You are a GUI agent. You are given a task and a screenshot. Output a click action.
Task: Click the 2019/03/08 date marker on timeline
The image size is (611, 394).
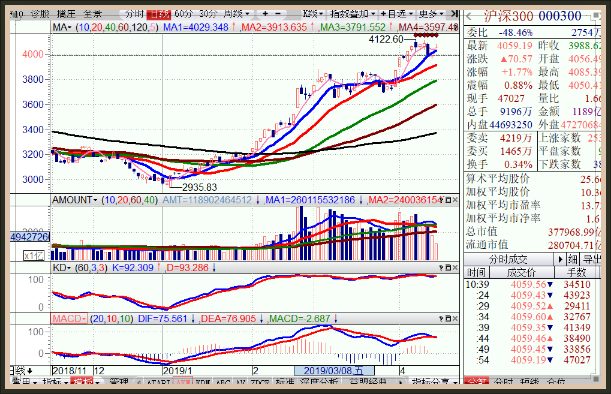334,371
